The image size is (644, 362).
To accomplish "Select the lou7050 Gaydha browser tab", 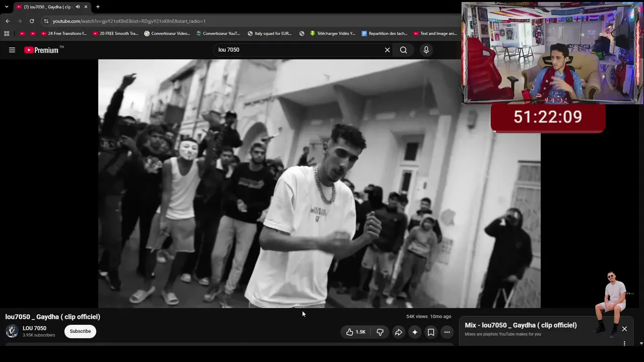I will pos(51,7).
